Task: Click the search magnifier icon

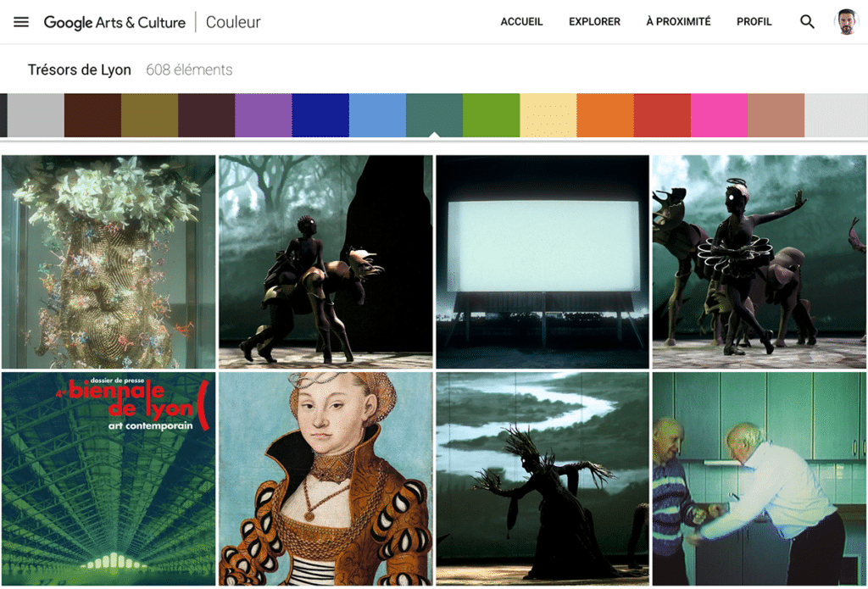Action: click(x=807, y=22)
